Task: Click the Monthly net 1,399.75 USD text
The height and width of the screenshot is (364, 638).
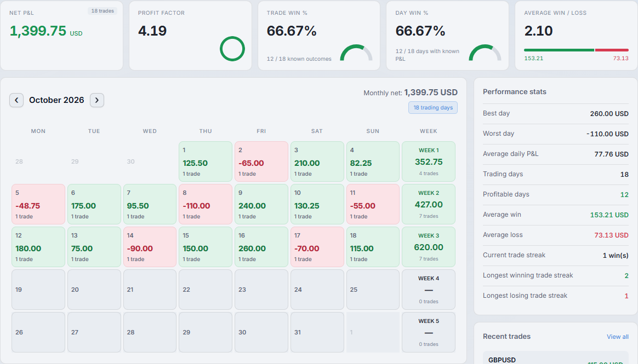Action: coord(411,93)
